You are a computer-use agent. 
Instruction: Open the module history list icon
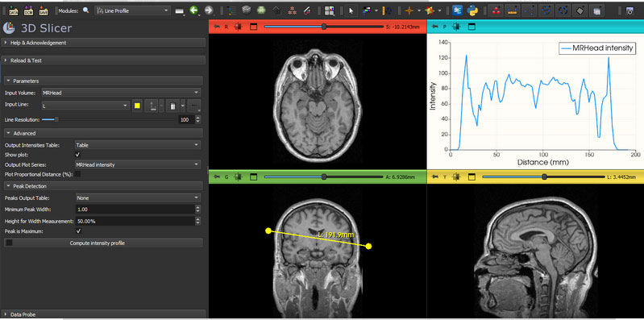[x=180, y=11]
